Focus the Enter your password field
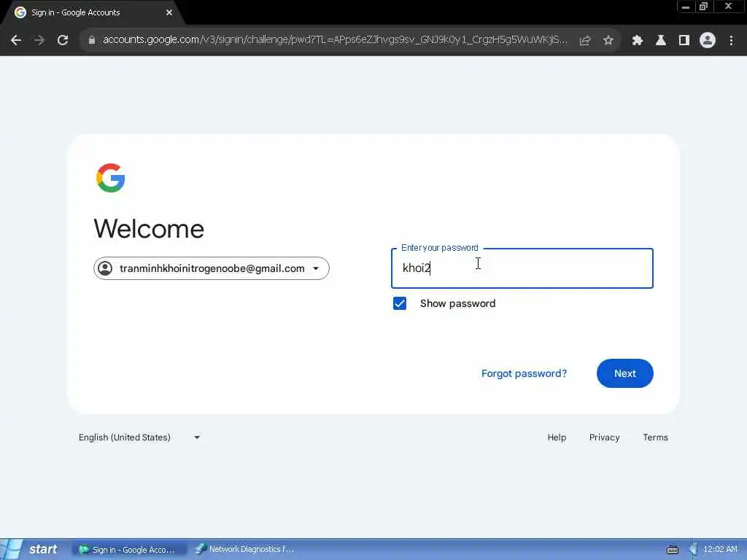Image resolution: width=747 pixels, height=560 pixels. 522,268
